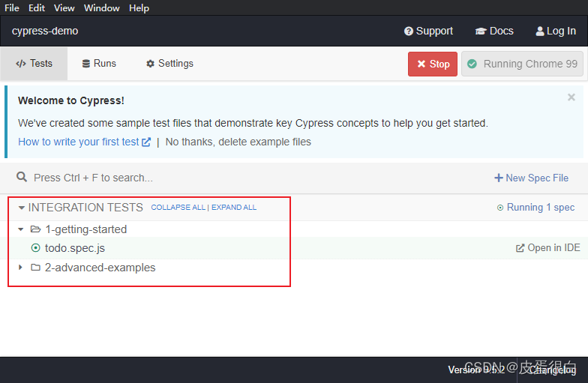The height and width of the screenshot is (383, 588).
Task: Select the 2-advanced-examples folder name
Action: [x=100, y=268]
